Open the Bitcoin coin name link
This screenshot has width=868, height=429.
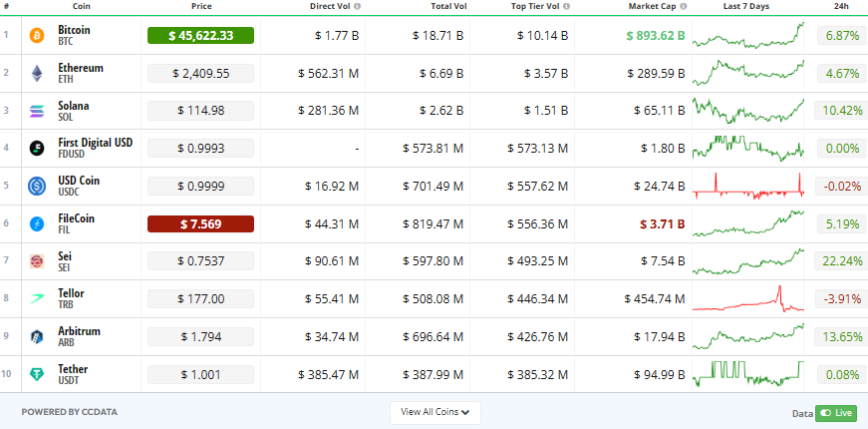click(74, 30)
